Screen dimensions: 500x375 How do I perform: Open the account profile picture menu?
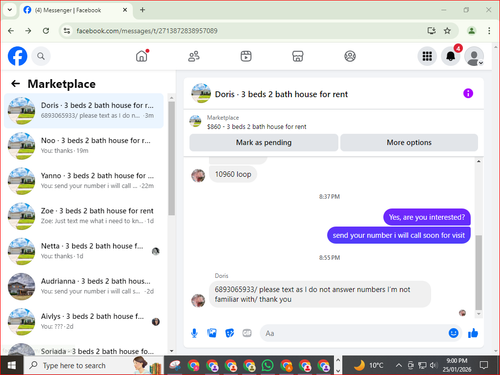(474, 56)
